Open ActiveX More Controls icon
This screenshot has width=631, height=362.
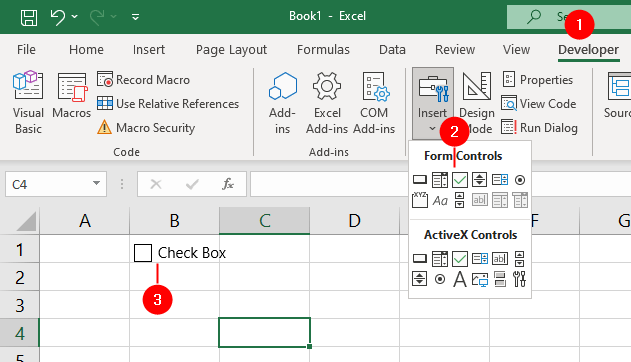pyautogui.click(x=520, y=279)
